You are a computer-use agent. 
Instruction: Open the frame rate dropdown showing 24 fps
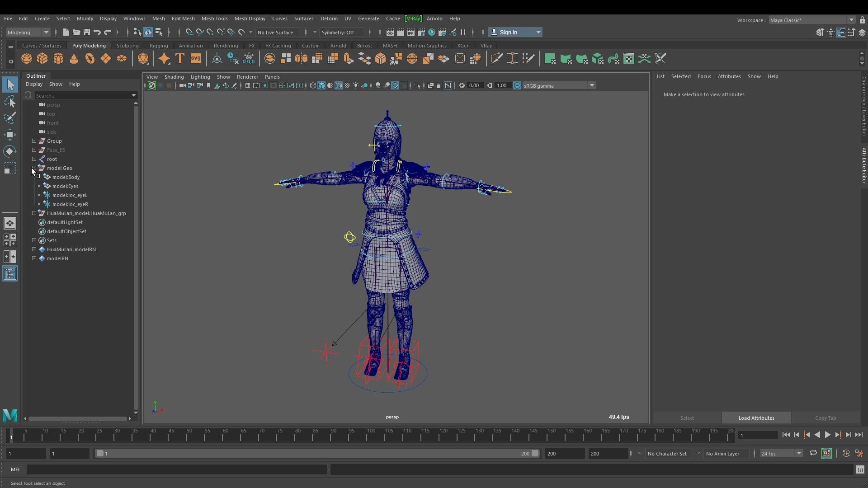tap(798, 453)
